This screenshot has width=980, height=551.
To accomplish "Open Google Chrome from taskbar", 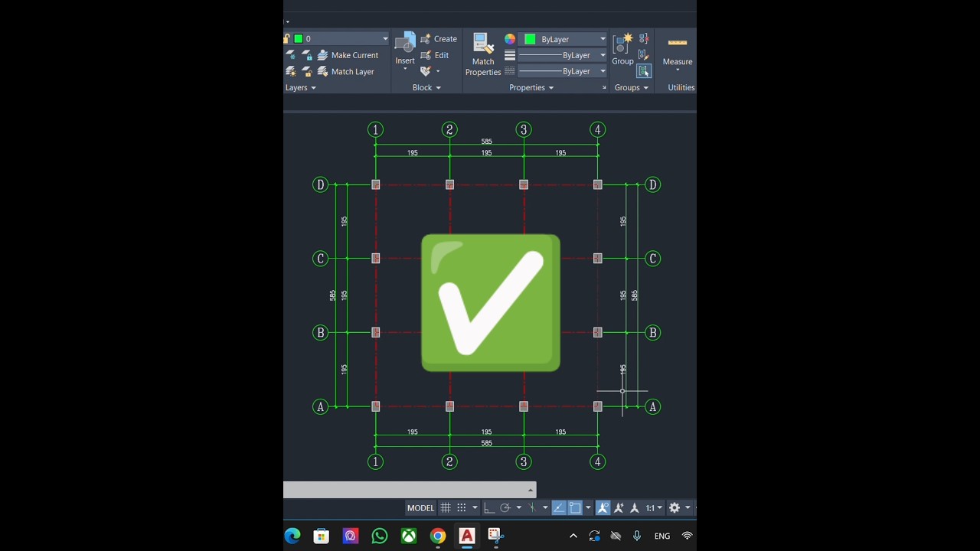I will pos(438,536).
